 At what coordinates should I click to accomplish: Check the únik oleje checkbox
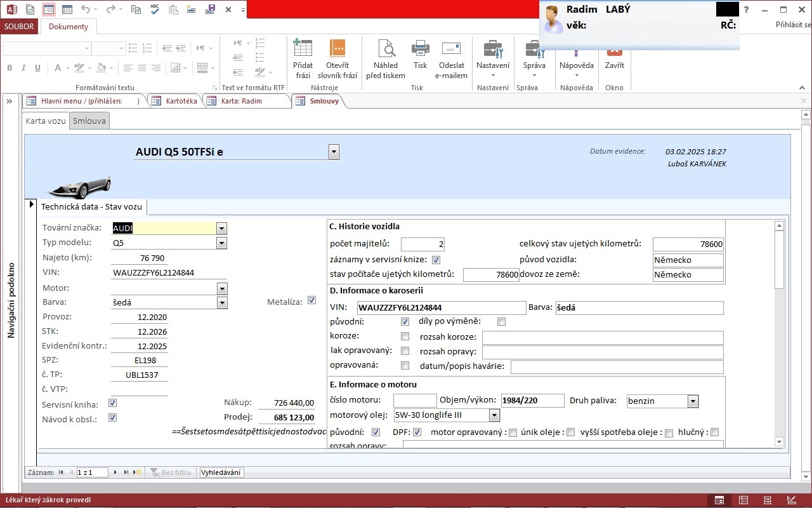pyautogui.click(x=570, y=432)
